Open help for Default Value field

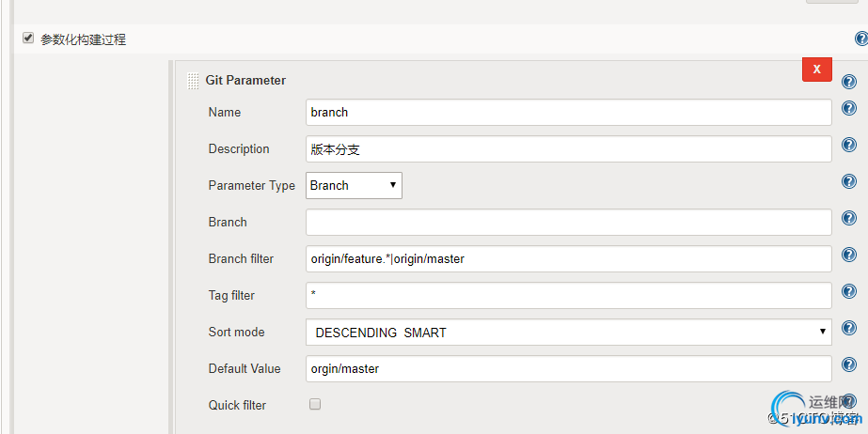(848, 365)
